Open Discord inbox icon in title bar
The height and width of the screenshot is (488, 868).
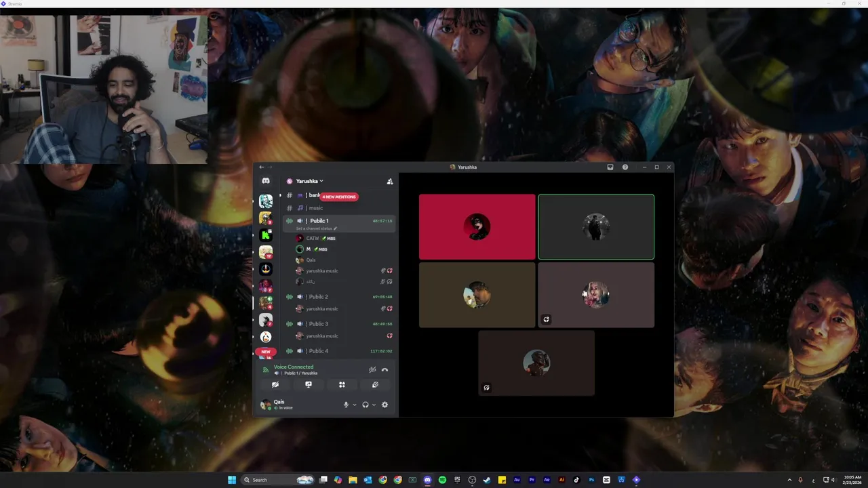(610, 167)
